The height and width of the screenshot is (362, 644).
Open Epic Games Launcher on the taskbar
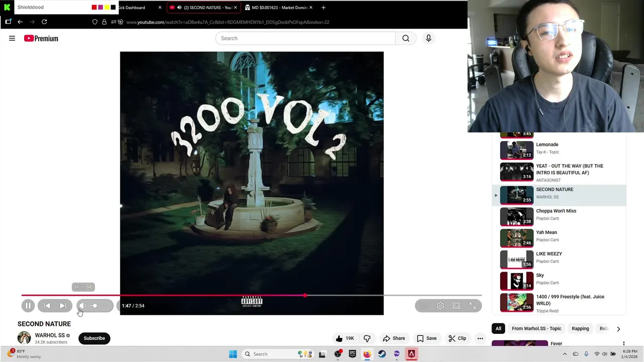click(x=352, y=354)
